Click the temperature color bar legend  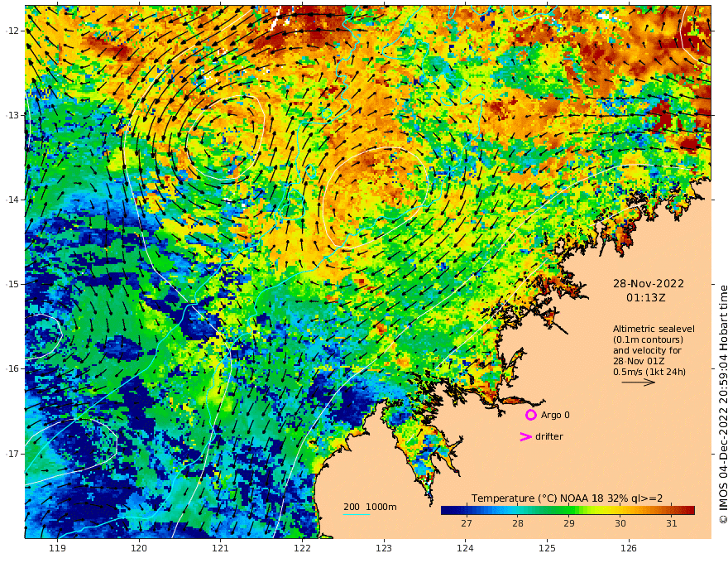tap(568, 510)
